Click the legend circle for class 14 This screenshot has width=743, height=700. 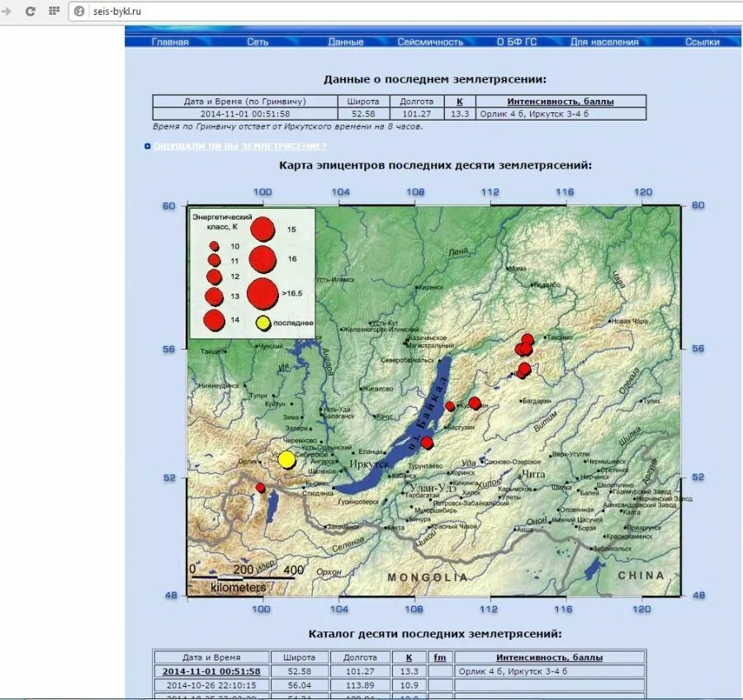click(x=214, y=320)
